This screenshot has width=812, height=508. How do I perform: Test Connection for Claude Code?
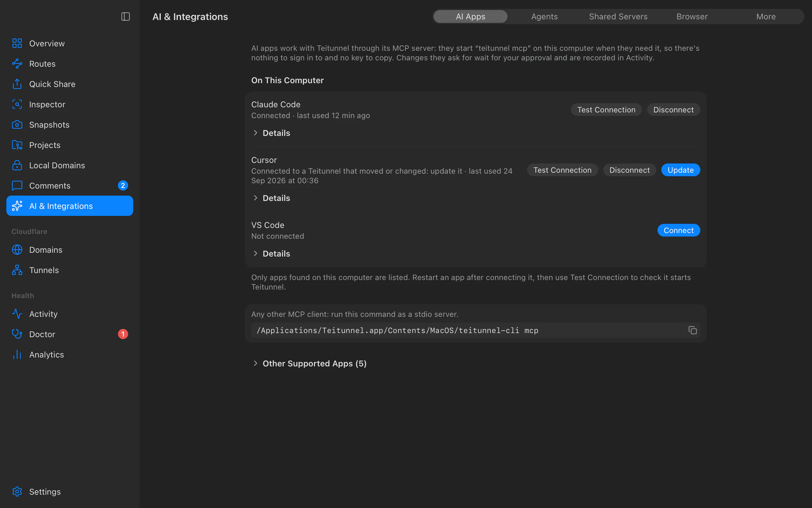coord(606,110)
